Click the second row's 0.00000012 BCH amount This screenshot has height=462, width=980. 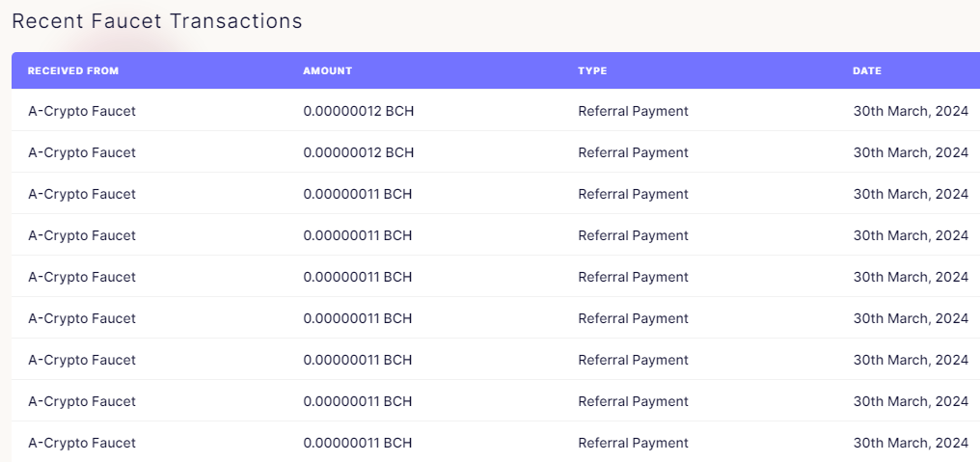(359, 152)
